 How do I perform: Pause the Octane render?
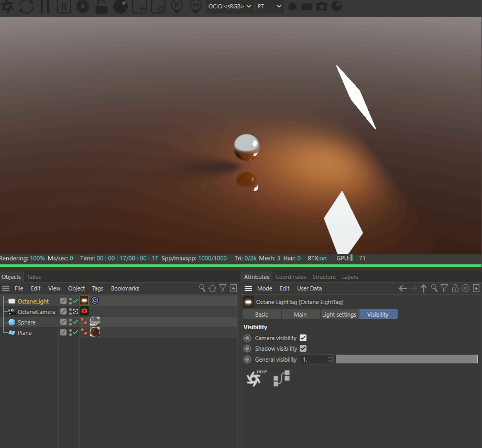(x=45, y=6)
